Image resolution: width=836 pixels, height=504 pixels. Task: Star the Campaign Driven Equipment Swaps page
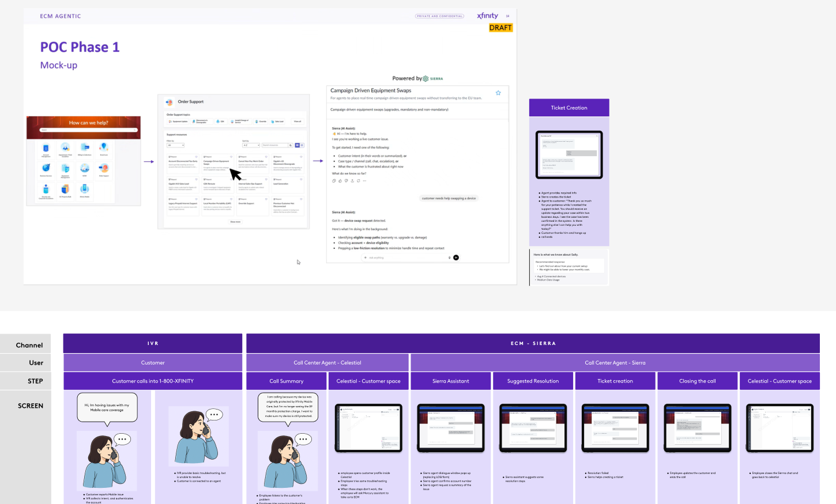click(498, 93)
